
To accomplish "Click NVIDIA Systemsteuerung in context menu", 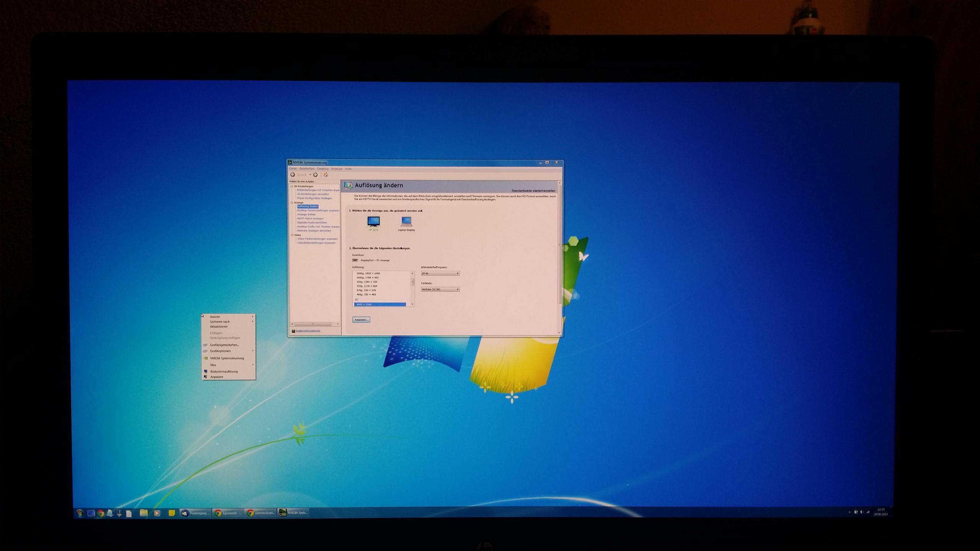I will pyautogui.click(x=227, y=358).
